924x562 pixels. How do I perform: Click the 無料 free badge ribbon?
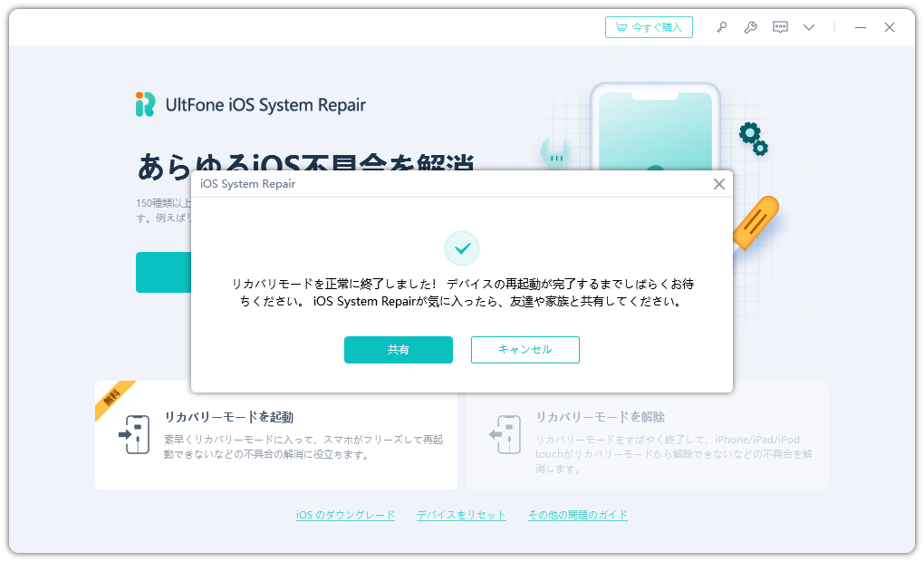pyautogui.click(x=113, y=398)
